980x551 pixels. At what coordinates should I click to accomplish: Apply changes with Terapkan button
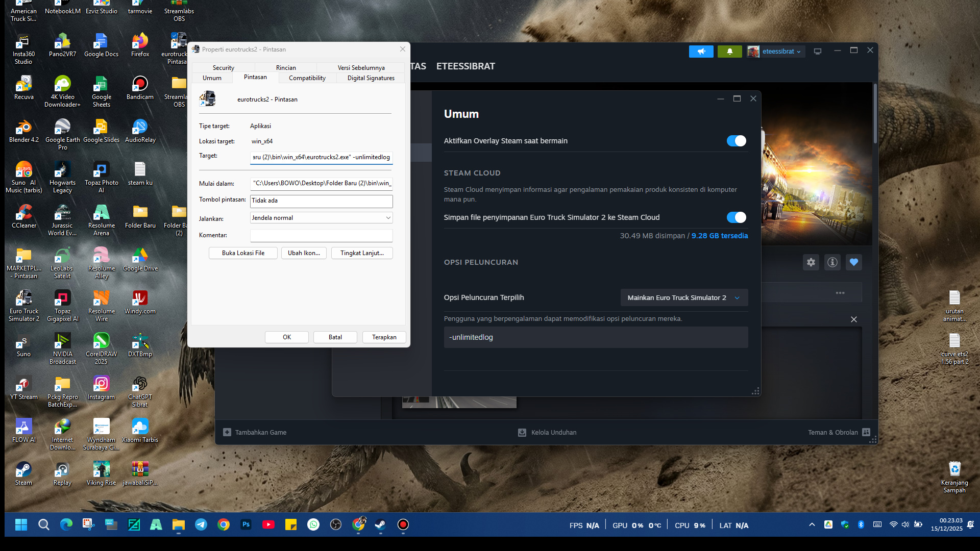pos(384,337)
